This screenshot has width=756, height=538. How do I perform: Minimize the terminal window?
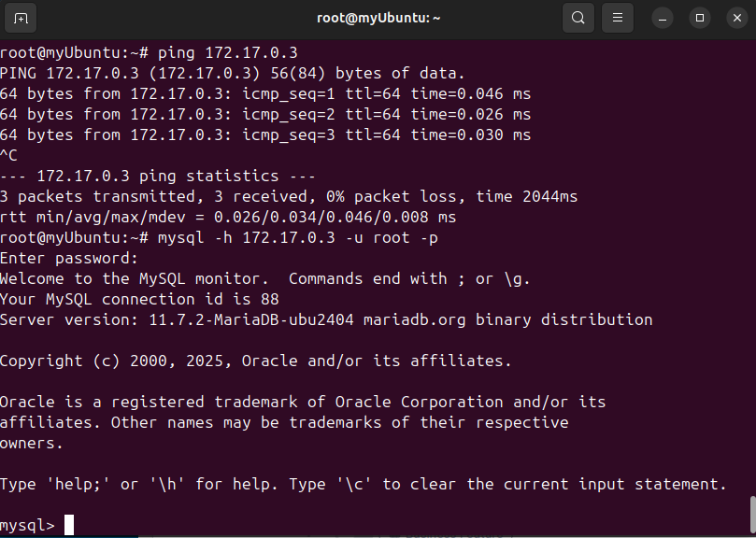pos(663,19)
